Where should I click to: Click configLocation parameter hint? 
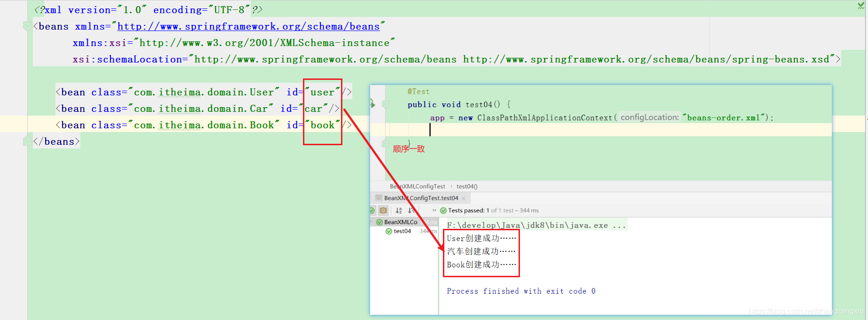pos(650,117)
